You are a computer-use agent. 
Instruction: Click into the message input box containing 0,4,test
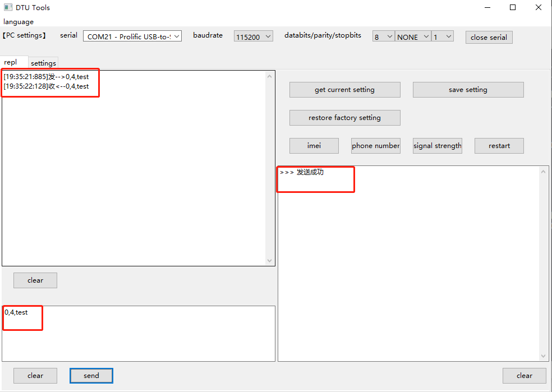tap(139, 333)
